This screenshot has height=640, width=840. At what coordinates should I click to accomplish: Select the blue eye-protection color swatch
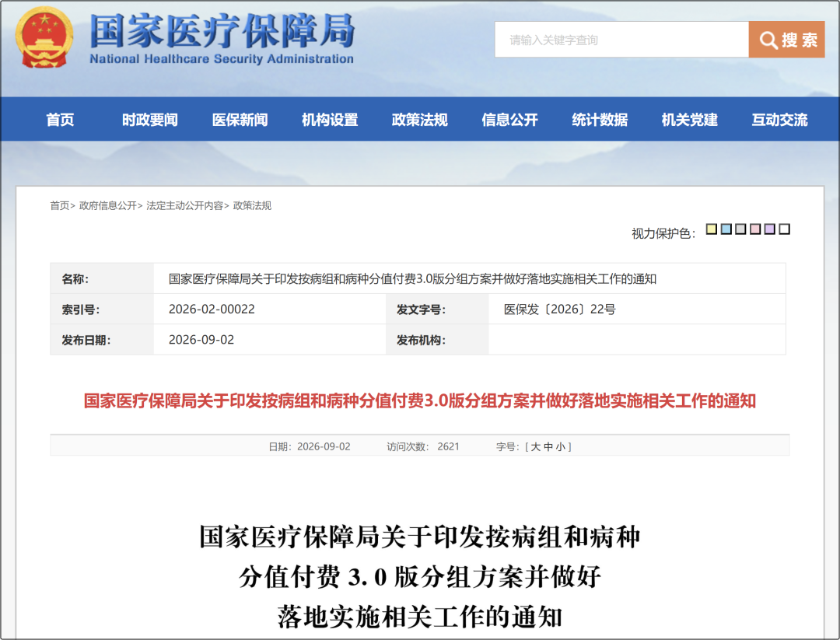coord(726,229)
